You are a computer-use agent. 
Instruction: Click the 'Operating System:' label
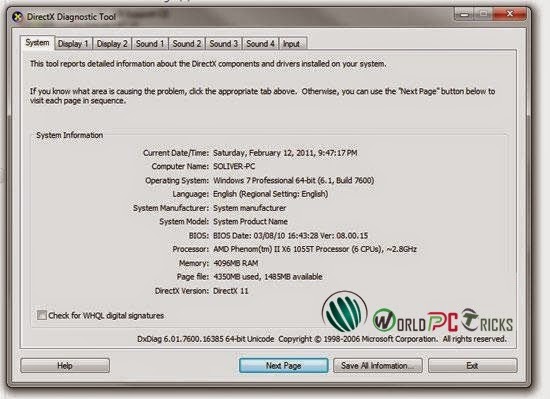(x=177, y=181)
